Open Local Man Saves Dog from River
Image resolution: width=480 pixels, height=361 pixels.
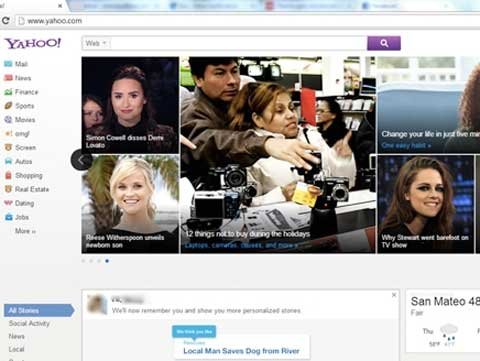(x=241, y=351)
